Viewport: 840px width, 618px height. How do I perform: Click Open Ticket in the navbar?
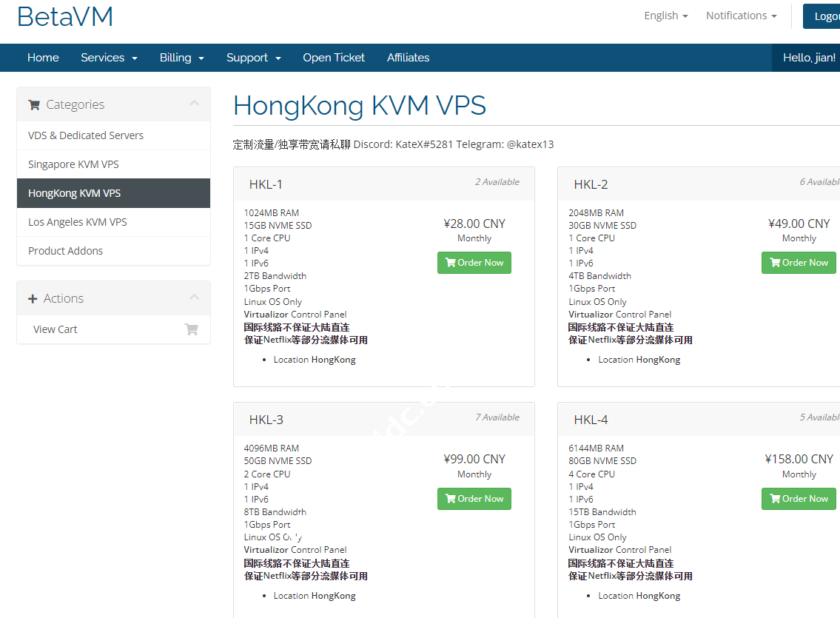333,57
